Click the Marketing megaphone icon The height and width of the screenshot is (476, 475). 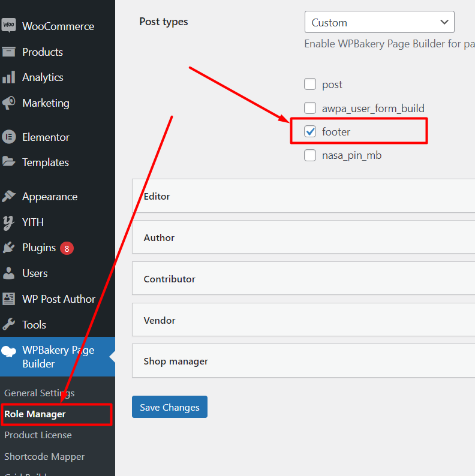[x=8, y=103]
